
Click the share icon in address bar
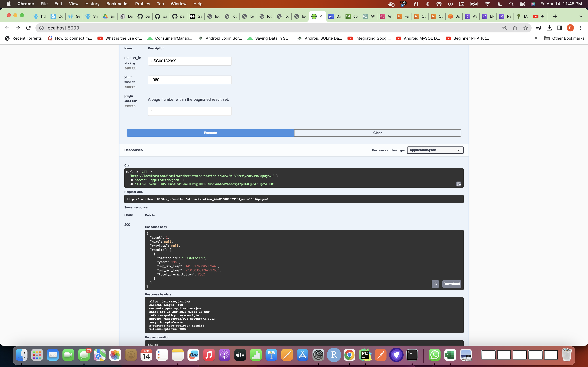pyautogui.click(x=515, y=28)
